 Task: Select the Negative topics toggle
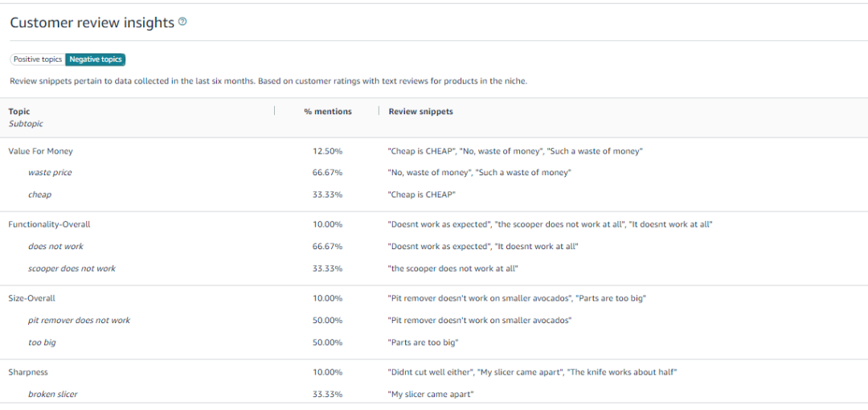[x=96, y=59]
